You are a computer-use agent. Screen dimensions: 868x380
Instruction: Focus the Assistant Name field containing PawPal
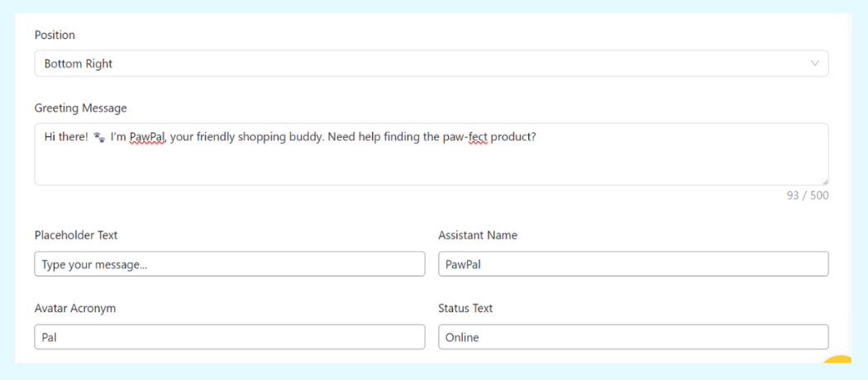[632, 264]
